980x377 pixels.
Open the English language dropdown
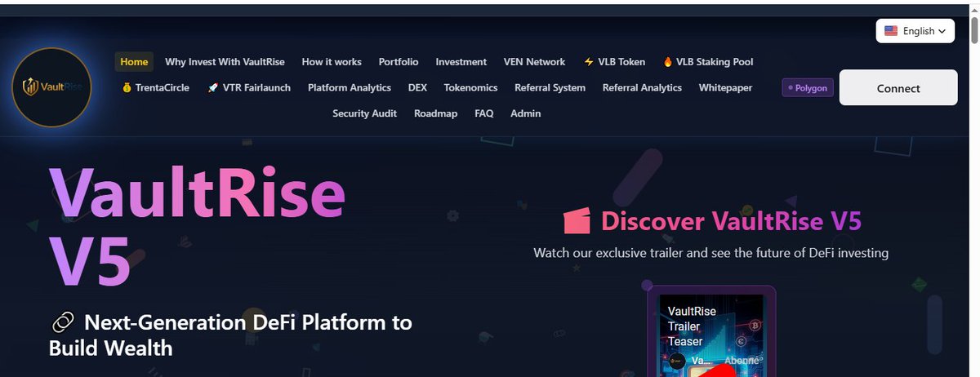915,31
